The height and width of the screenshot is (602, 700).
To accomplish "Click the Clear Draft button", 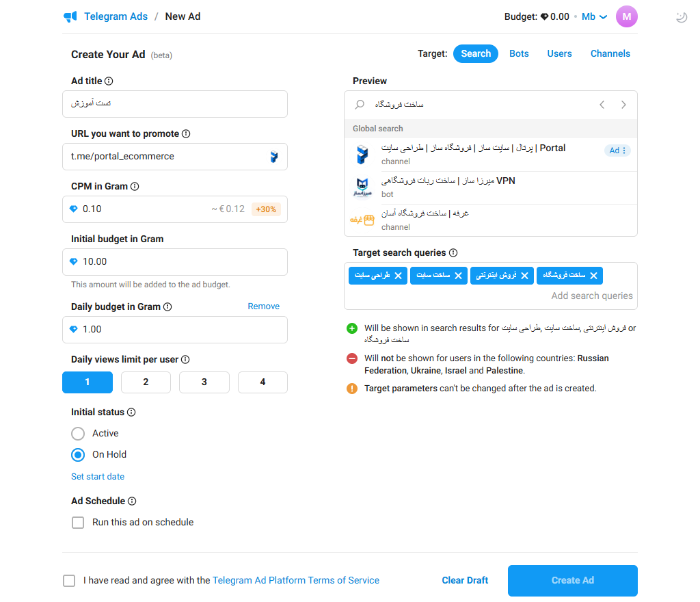I will pos(465,581).
